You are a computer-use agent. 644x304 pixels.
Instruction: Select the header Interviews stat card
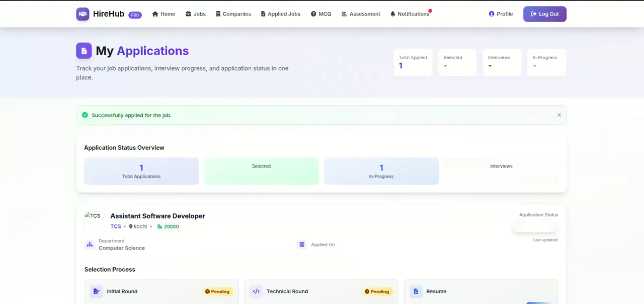point(502,62)
